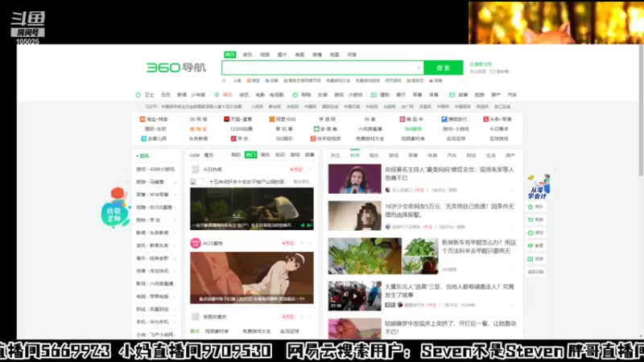Image resolution: width=644 pixels, height=362 pixels.
Task: Play the 大量东北人逃离三亚 video thumbnail
Action: pyautogui.click(x=354, y=295)
